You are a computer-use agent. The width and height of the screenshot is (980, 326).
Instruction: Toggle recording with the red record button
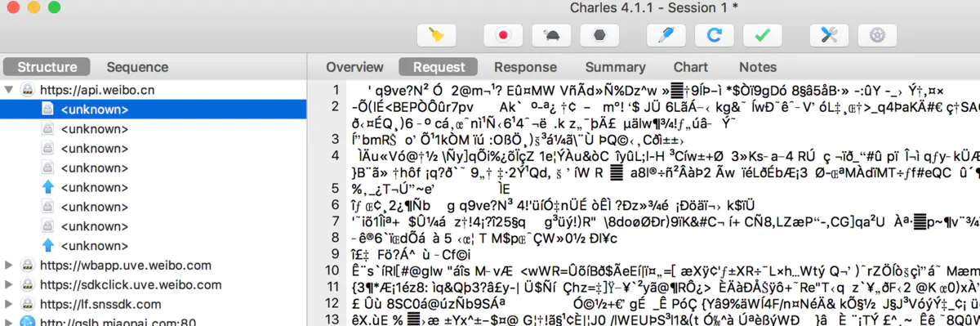(504, 35)
